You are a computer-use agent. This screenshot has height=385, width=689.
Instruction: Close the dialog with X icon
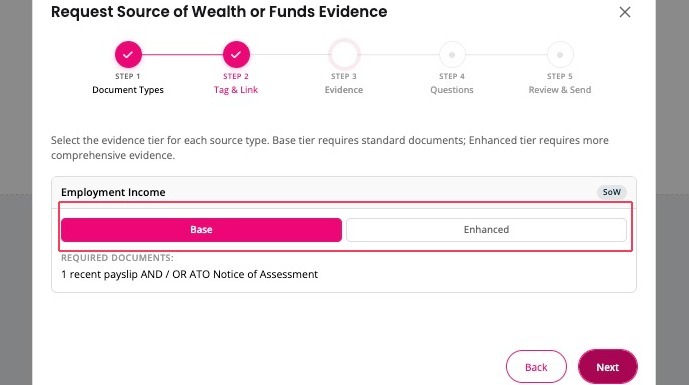point(624,12)
